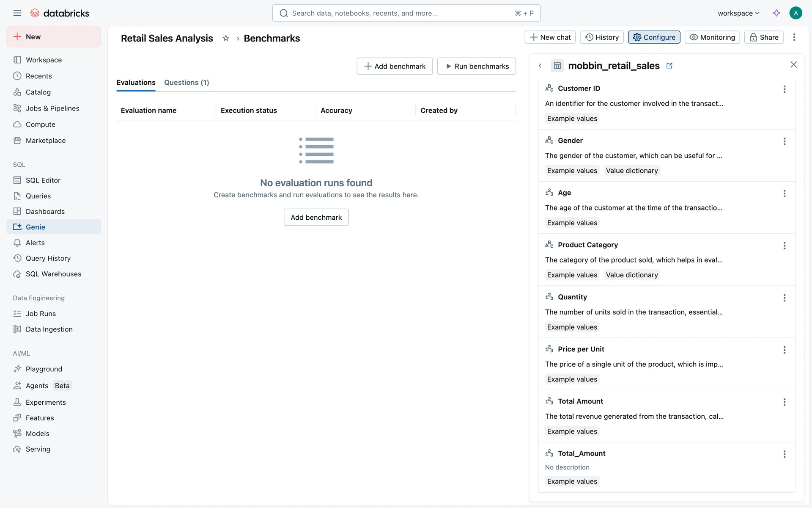Open options menu for Gender column
The image size is (812, 508).
point(785,141)
